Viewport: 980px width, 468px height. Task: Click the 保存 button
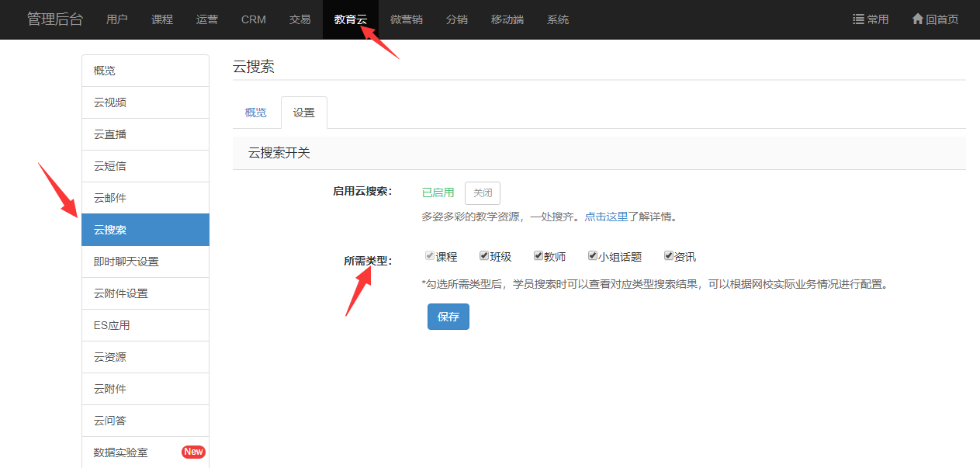click(x=448, y=317)
